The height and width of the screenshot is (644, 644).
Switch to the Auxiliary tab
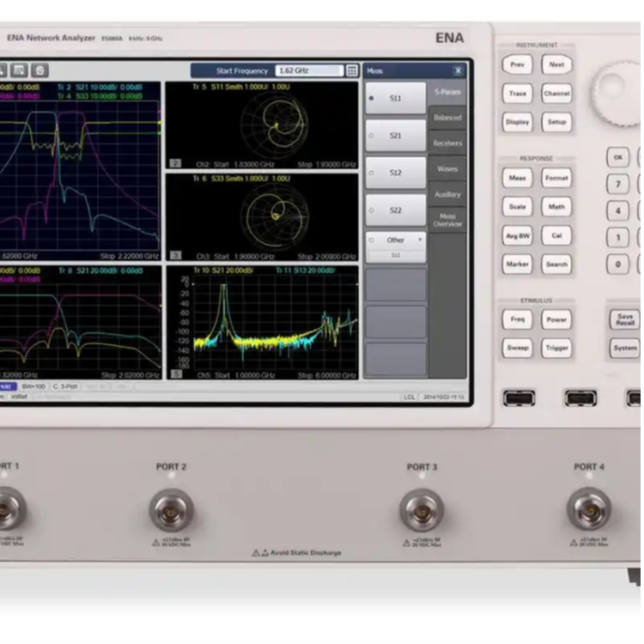[447, 194]
